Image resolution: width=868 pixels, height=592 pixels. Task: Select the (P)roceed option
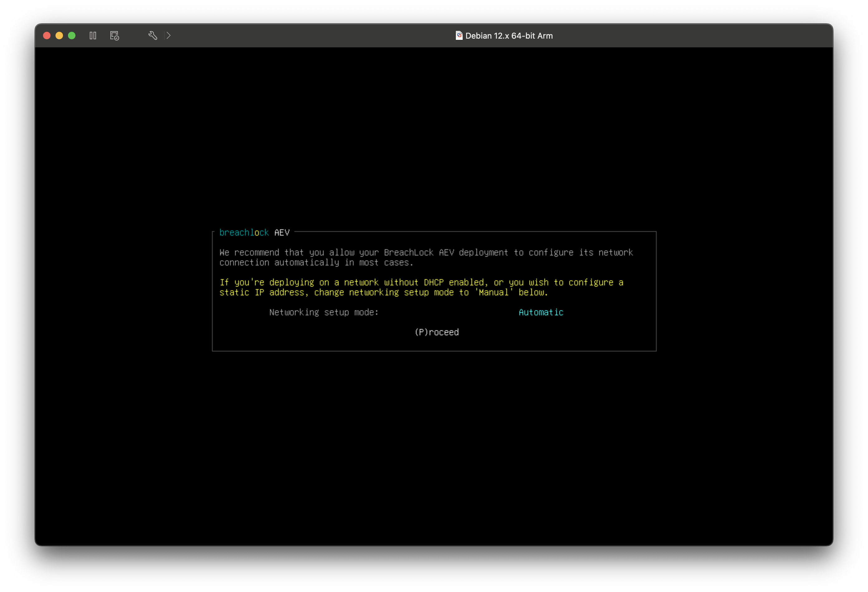pos(436,332)
